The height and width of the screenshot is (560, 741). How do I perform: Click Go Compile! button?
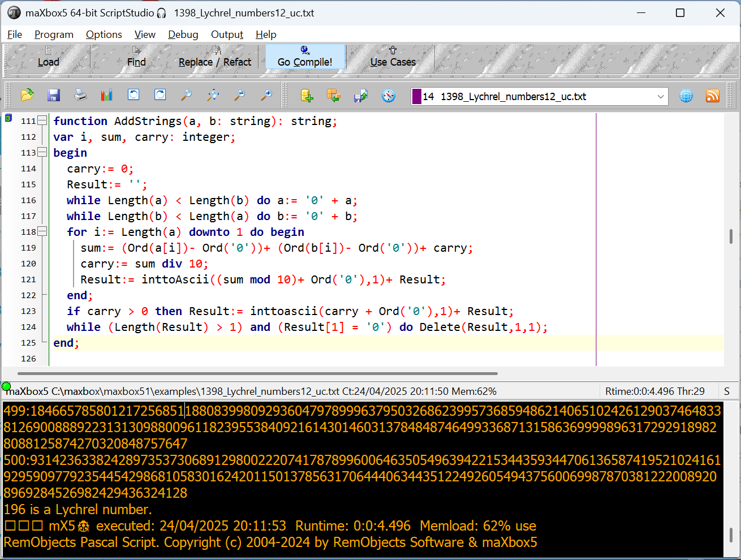pos(305,57)
